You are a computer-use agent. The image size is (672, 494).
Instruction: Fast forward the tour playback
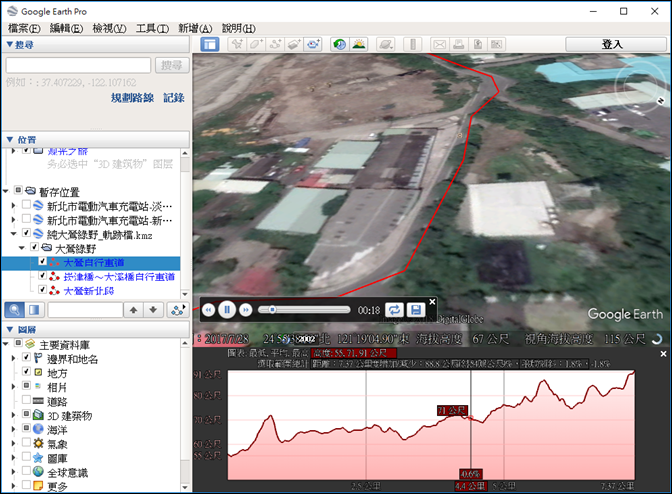coord(246,310)
